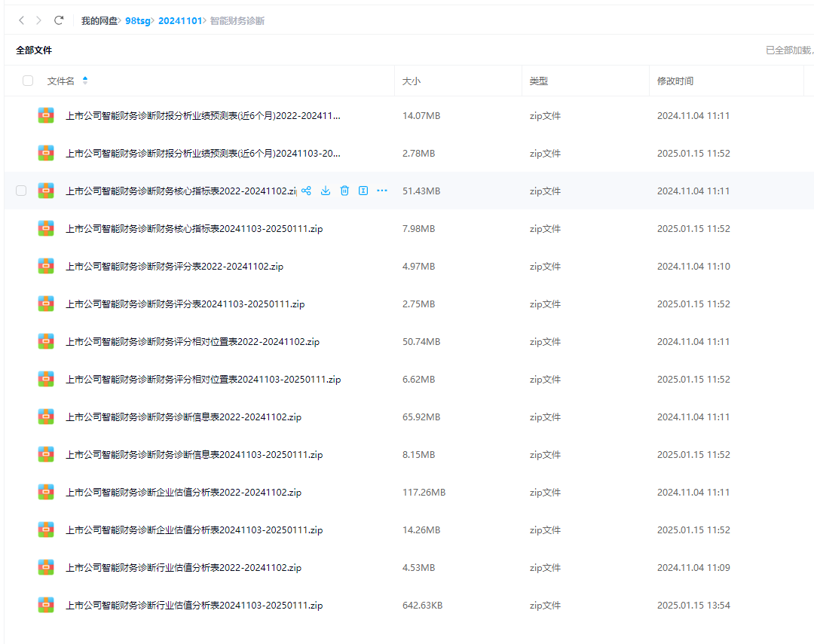Click zip icon of 财务评分表20241103-20250111
The image size is (814, 644).
point(46,304)
